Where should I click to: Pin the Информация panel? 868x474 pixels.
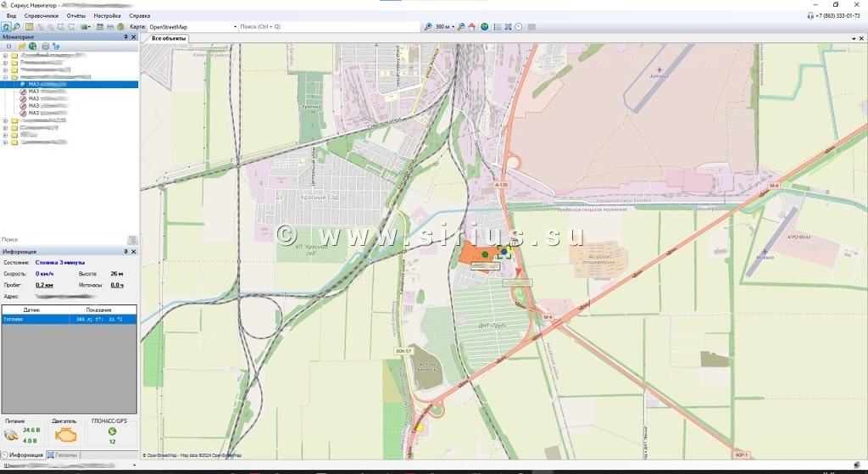[x=125, y=252]
